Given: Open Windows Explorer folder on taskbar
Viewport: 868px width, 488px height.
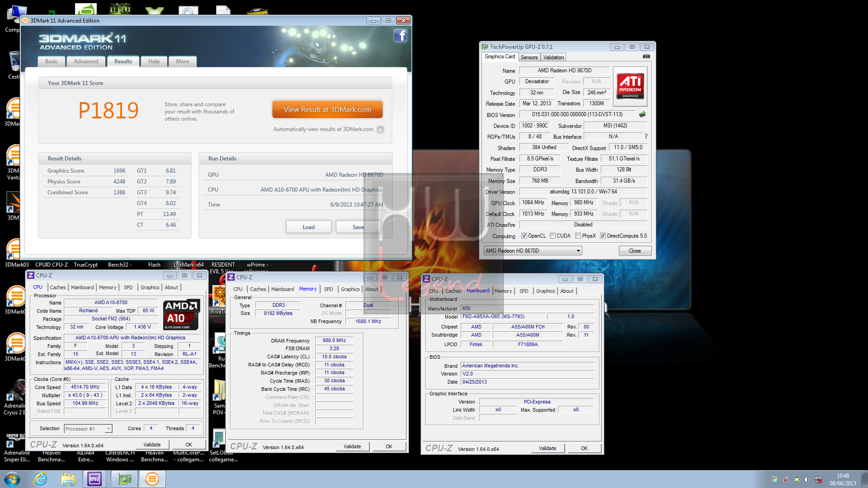Looking at the screenshot, I should 68,479.
